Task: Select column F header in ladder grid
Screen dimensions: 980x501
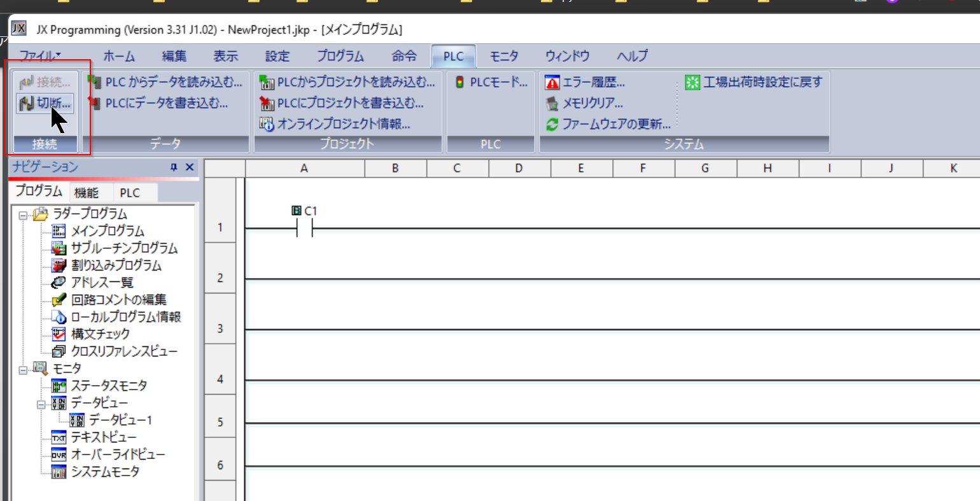Action: coord(643,168)
